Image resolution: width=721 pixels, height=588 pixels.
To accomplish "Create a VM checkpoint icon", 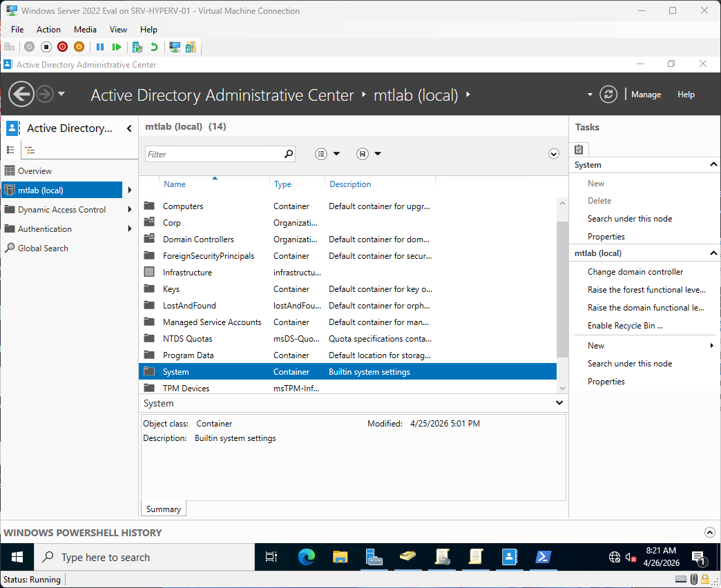I will pos(137,47).
